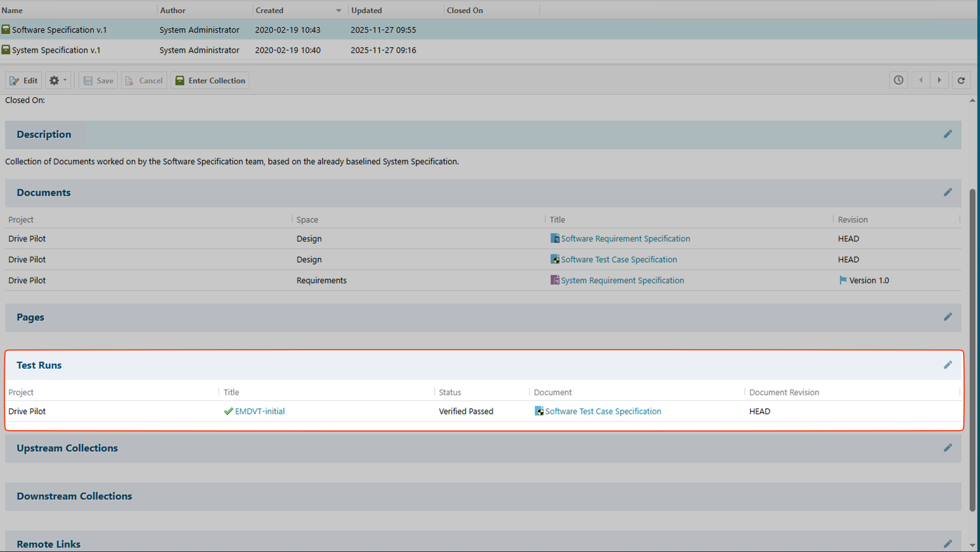Viewport: 980px width, 552px height.
Task: Open the gear settings dropdown
Action: click(x=58, y=80)
